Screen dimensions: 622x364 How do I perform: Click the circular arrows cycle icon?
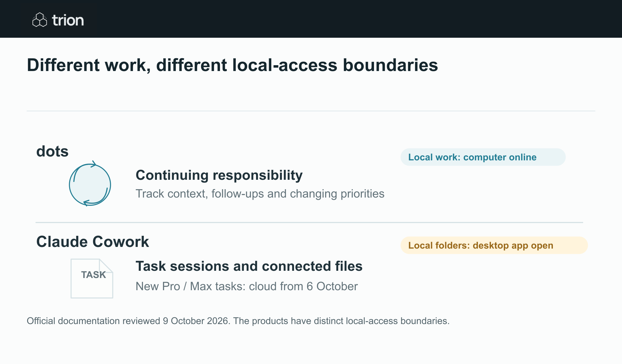coord(90,184)
